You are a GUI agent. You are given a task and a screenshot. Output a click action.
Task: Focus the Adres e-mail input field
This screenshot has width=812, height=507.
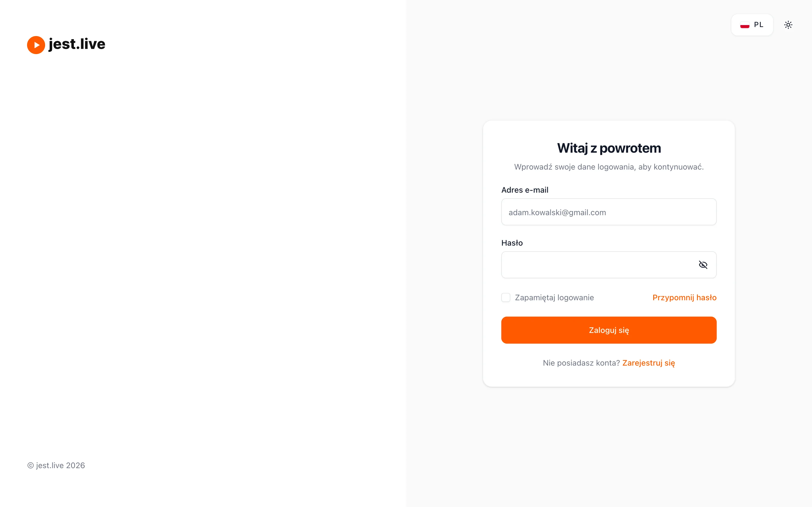pyautogui.click(x=609, y=212)
